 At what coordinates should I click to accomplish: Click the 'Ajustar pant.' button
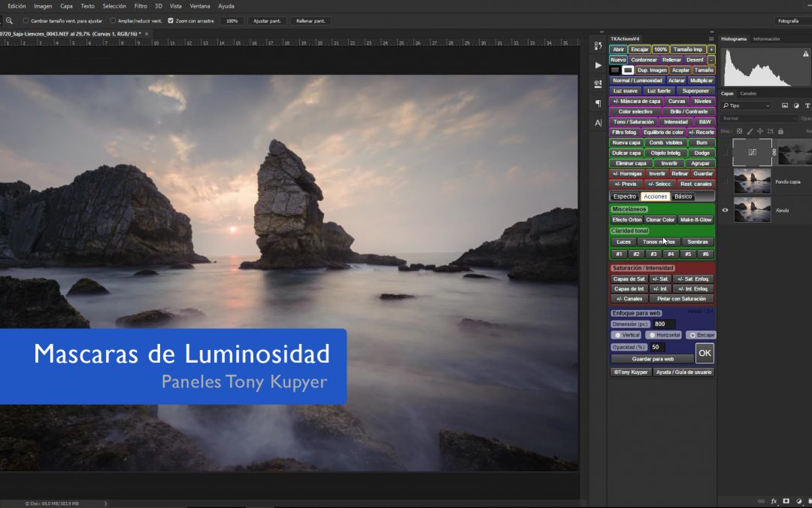(x=267, y=21)
